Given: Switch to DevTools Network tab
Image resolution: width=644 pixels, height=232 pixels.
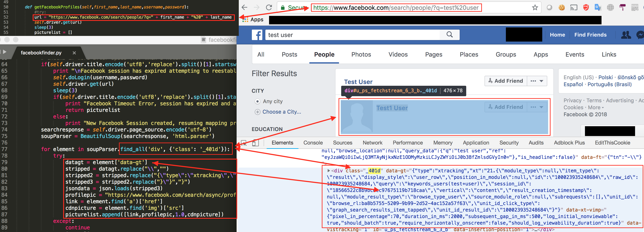Looking at the screenshot, I should 373,143.
